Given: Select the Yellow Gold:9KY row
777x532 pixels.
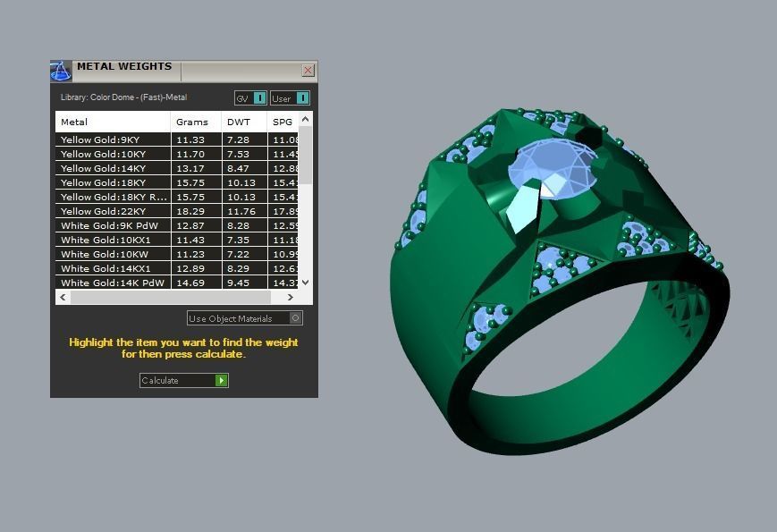Looking at the screenshot, I should pos(177,139).
